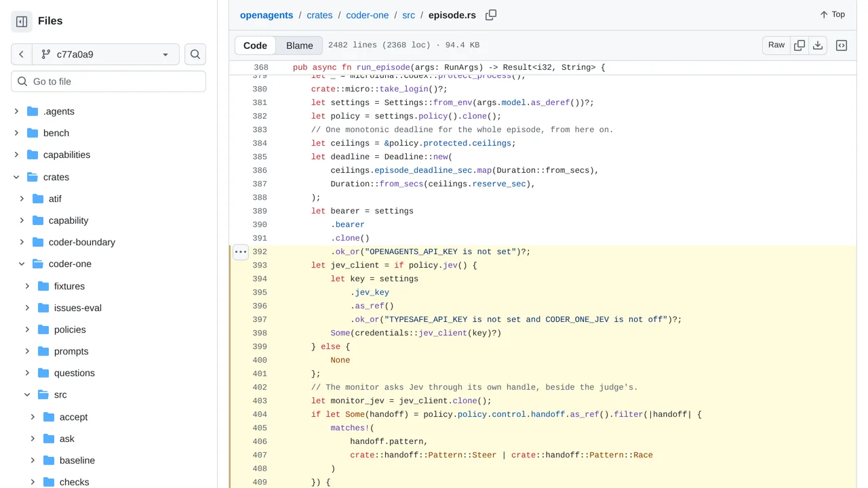The height and width of the screenshot is (488, 868).
Task: Click the issues-eval folder icon
Action: point(43,308)
